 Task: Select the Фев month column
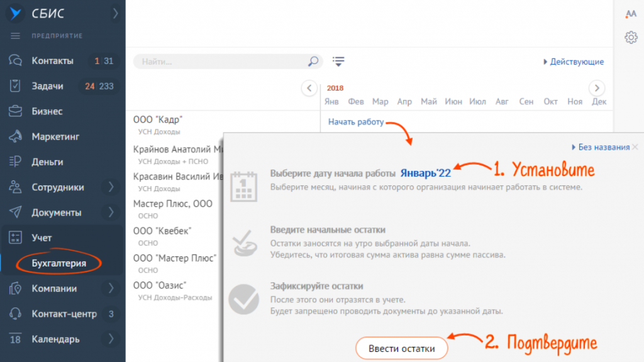[x=356, y=101]
